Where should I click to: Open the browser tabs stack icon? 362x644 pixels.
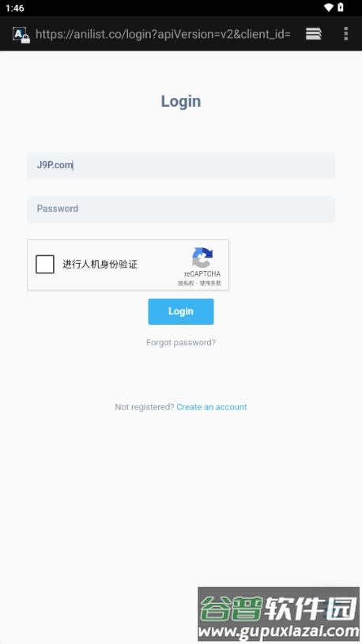[314, 34]
